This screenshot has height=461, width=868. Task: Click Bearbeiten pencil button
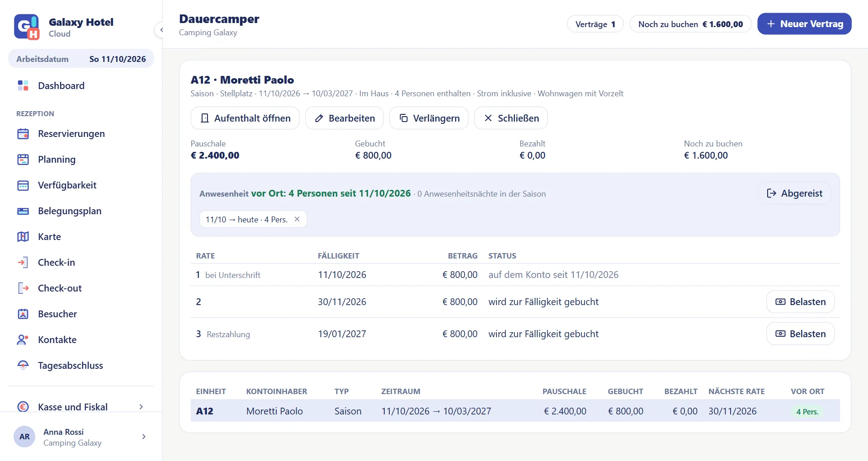[x=344, y=118]
